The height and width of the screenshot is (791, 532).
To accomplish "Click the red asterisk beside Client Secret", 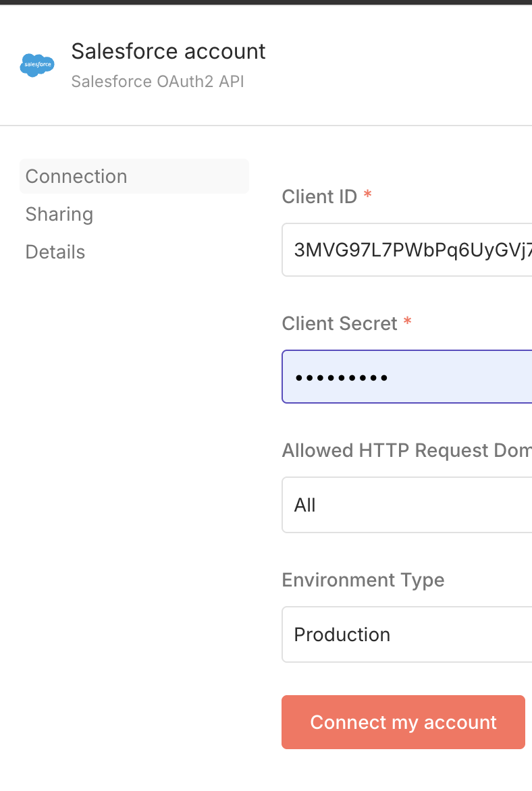I will pyautogui.click(x=407, y=322).
